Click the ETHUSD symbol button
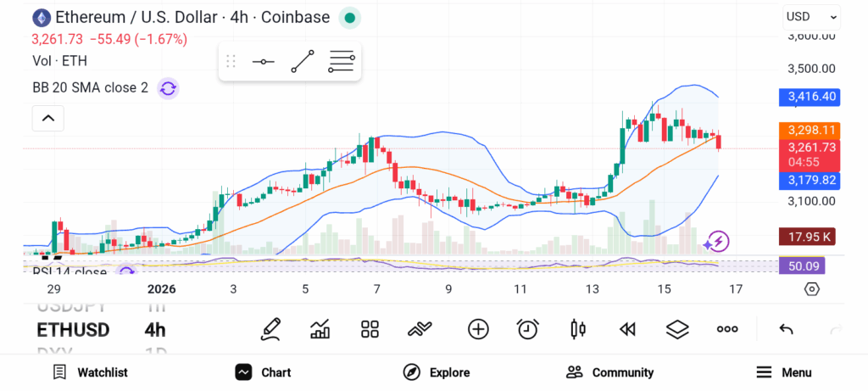 pos(73,330)
